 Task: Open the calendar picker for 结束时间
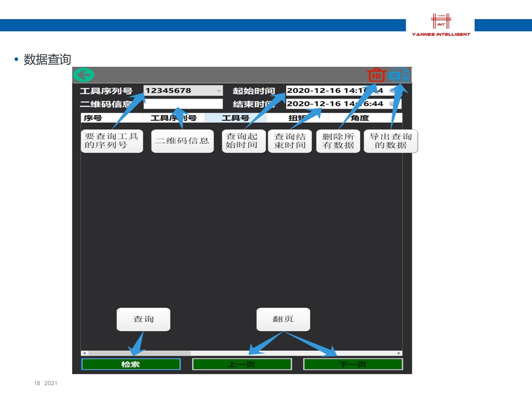393,104
